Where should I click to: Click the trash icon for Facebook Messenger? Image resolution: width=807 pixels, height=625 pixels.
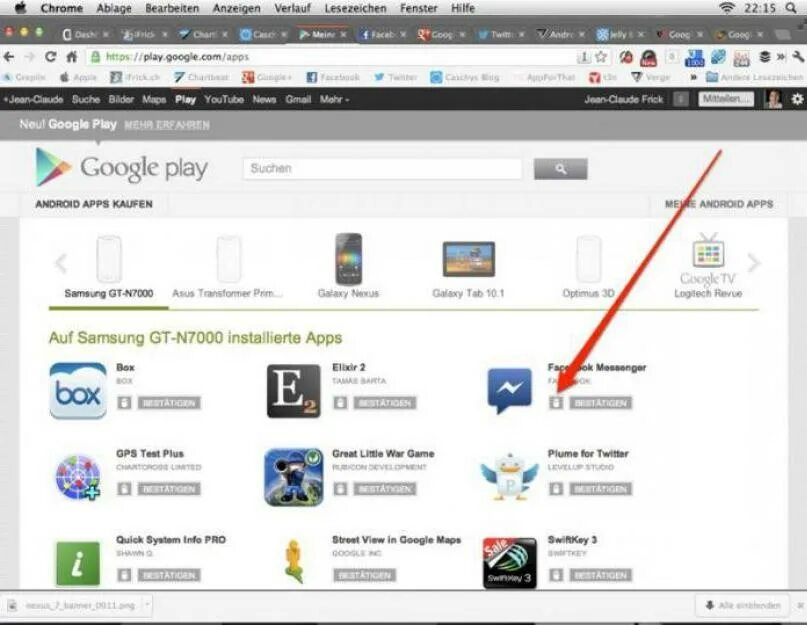(x=556, y=403)
